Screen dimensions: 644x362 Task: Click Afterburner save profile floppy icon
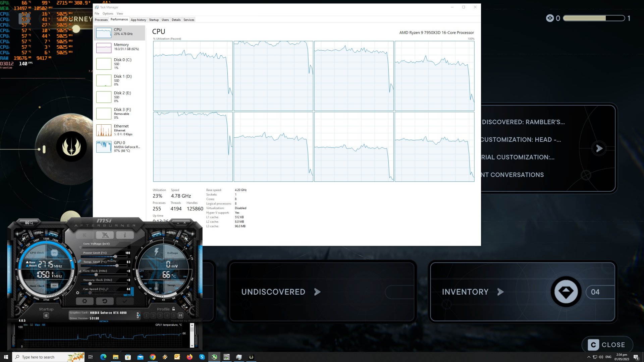point(180,315)
